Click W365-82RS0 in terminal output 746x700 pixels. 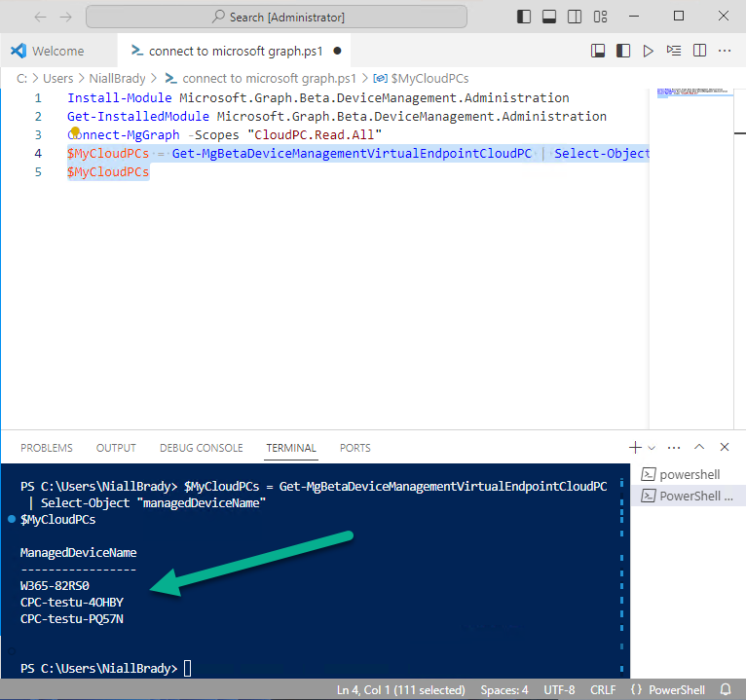55,586
